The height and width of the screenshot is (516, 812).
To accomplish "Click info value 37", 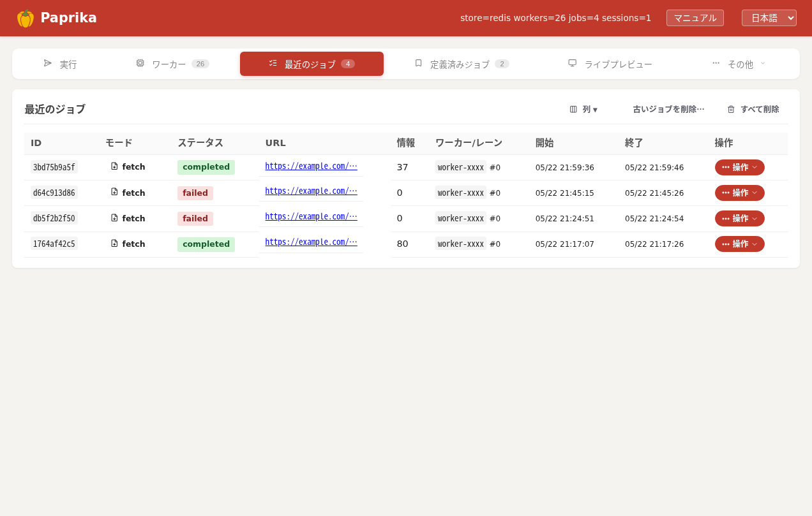I will click(x=402, y=167).
